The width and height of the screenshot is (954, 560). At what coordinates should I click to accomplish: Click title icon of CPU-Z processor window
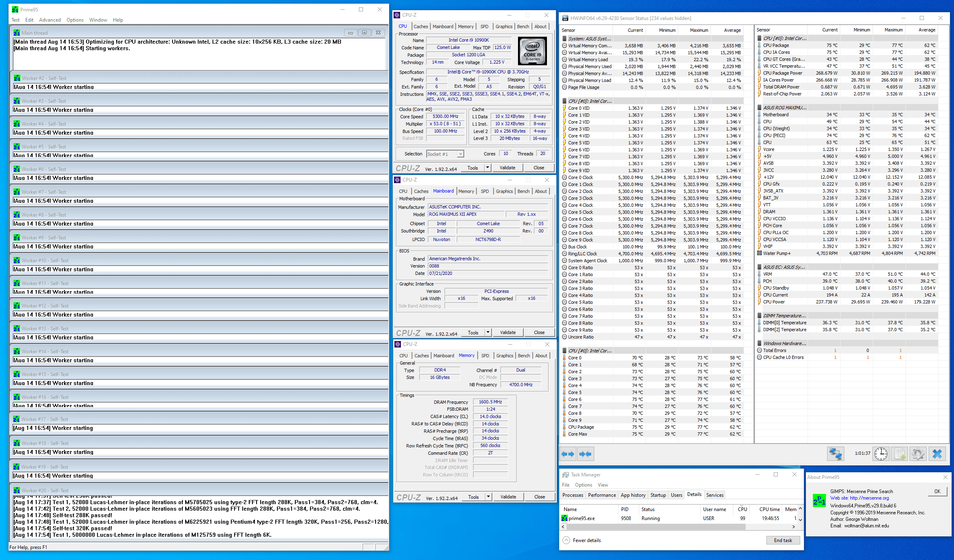click(x=397, y=15)
